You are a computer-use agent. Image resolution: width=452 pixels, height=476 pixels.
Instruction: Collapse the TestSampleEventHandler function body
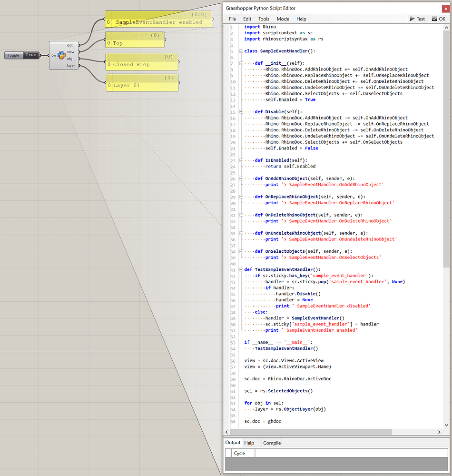point(241,269)
